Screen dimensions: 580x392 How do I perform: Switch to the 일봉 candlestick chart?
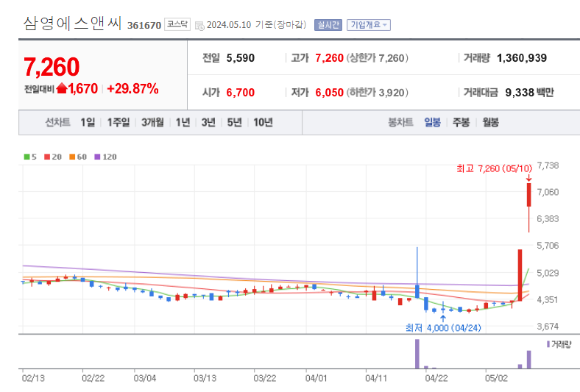pos(432,122)
